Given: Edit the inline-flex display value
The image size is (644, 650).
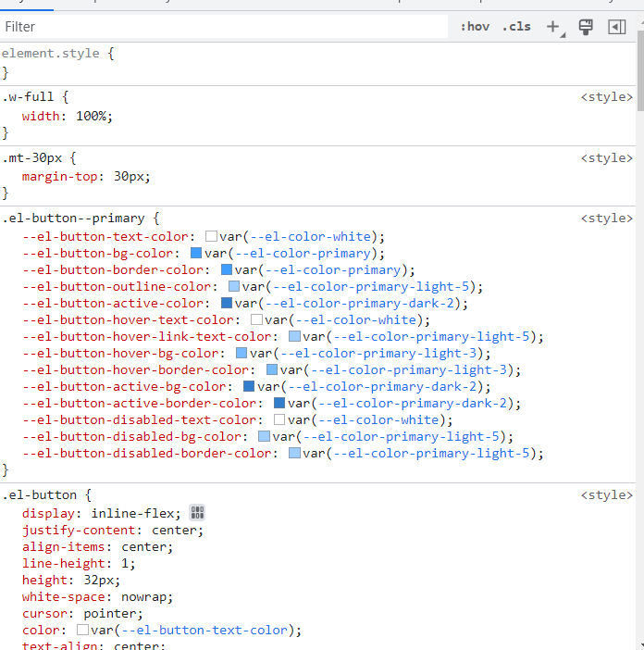Looking at the screenshot, I should coord(133,513).
